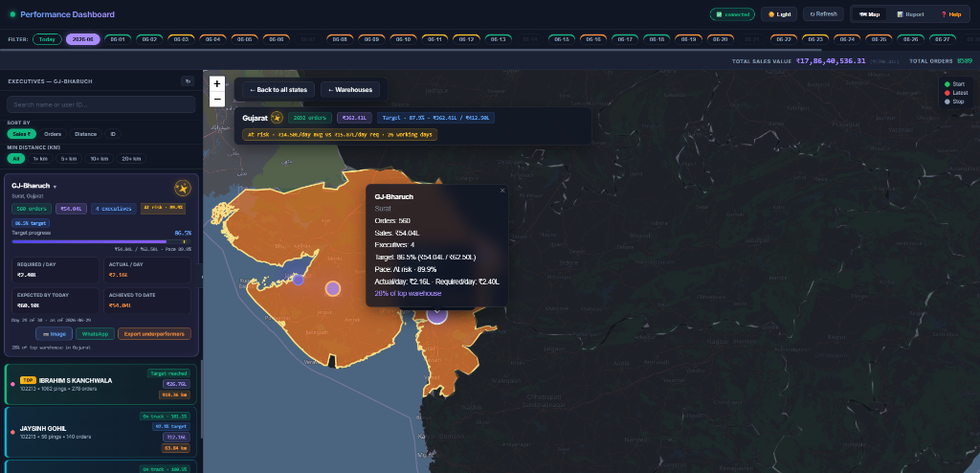The image size is (980, 473).
Task: Click the green Start legend dot
Action: [x=947, y=84]
